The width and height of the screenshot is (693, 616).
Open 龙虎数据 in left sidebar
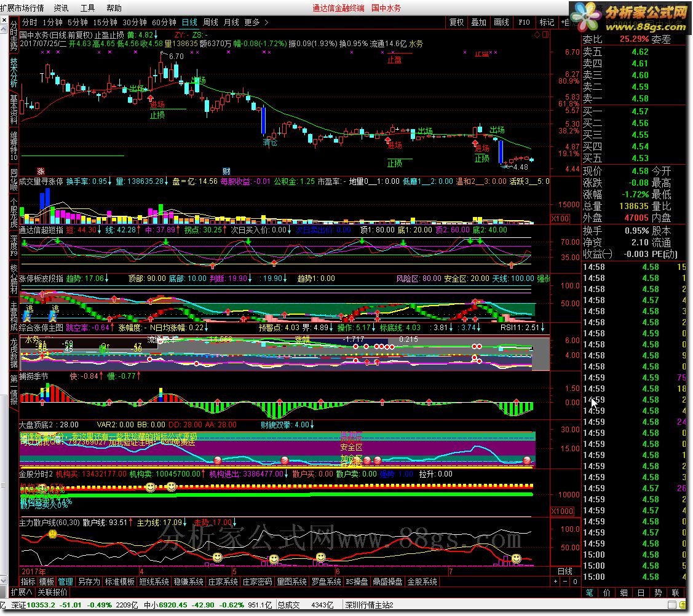click(x=14, y=353)
